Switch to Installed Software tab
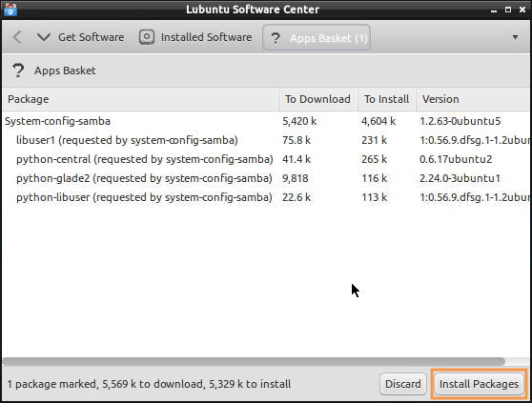 coord(195,37)
